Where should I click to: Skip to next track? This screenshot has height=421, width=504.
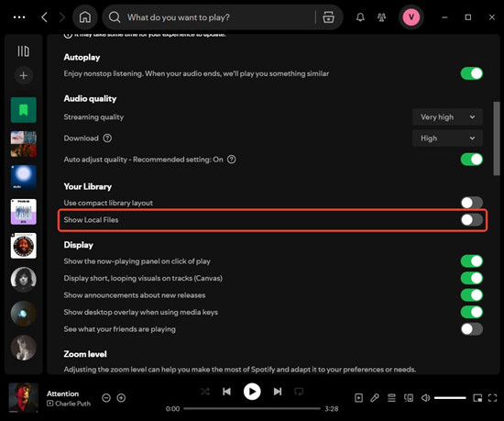278,392
